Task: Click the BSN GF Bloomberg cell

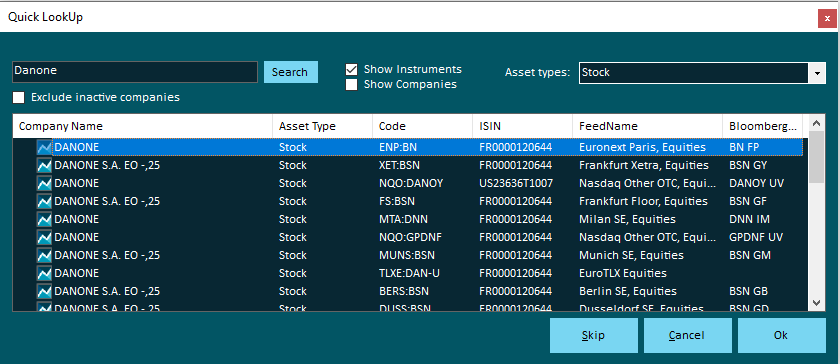Action: 762,201
